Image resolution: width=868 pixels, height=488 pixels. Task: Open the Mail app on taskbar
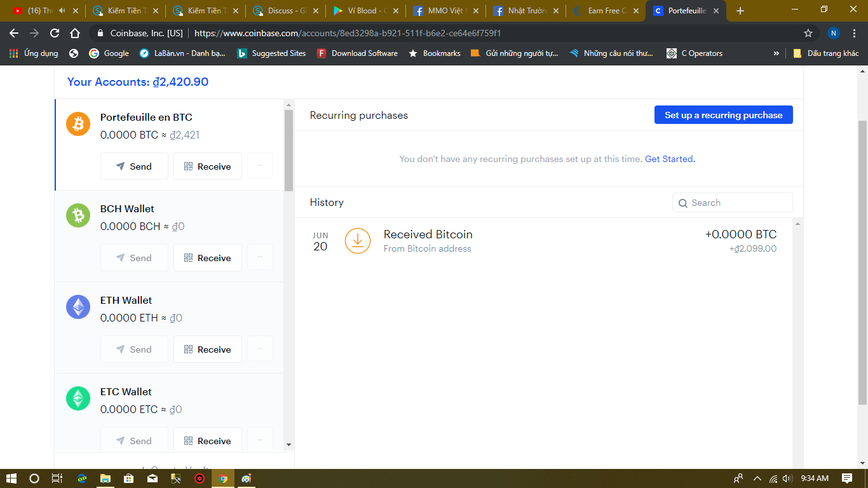coord(153,478)
